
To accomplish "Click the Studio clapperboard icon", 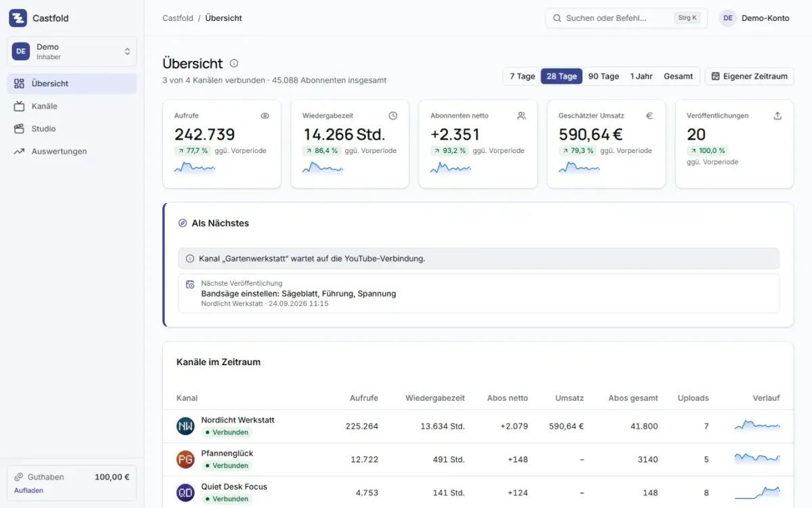I will pos(19,129).
